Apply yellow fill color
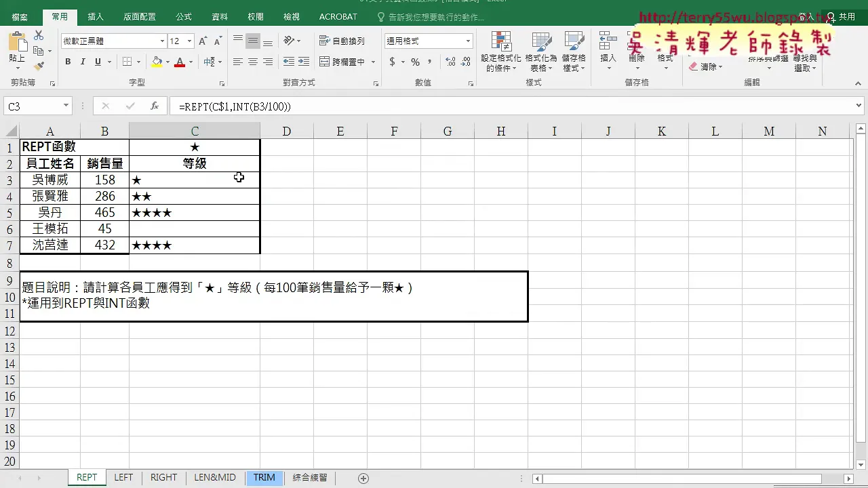Image resolution: width=868 pixels, height=488 pixels. [157, 62]
